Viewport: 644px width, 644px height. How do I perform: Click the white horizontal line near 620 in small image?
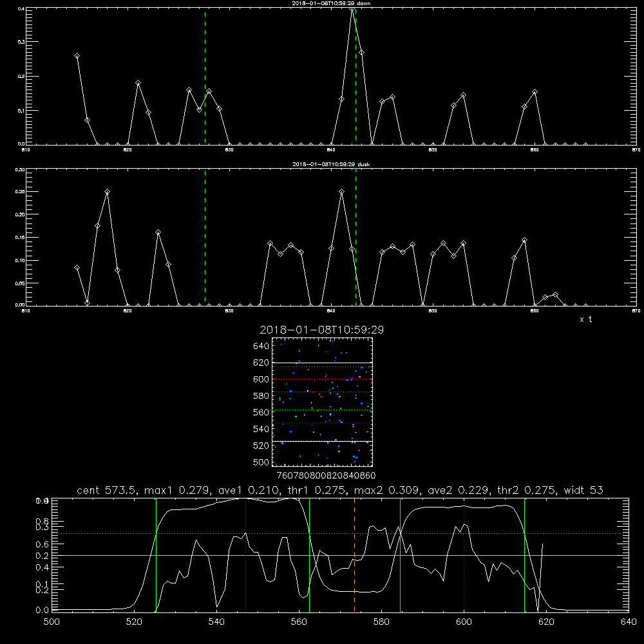[x=322, y=363]
